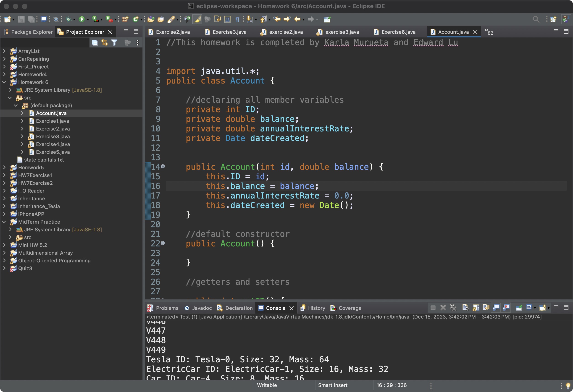Close the Account.java editor tab

[475, 32]
